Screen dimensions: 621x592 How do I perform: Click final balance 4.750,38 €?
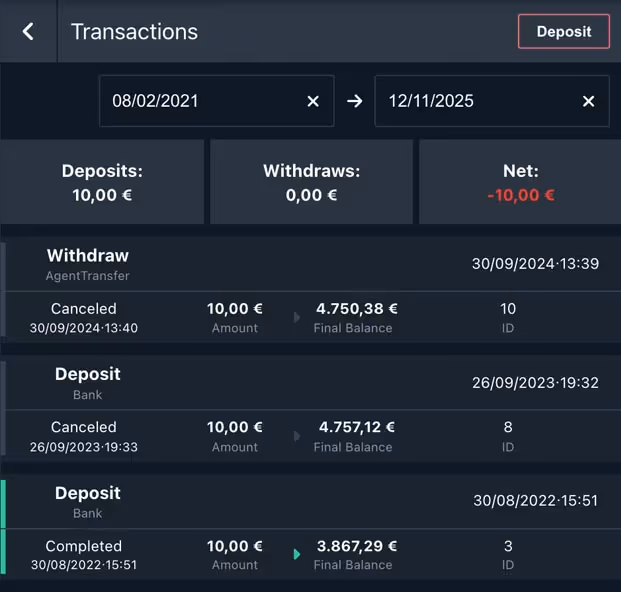pos(357,309)
